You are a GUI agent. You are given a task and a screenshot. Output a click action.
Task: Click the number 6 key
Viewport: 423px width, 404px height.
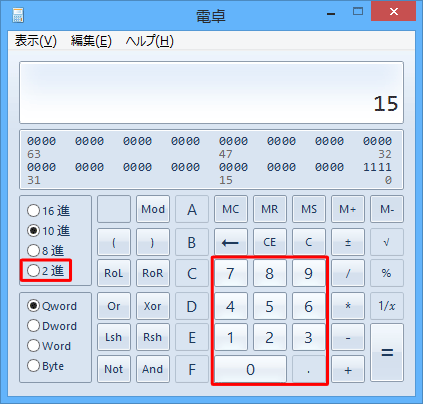pos(309,306)
